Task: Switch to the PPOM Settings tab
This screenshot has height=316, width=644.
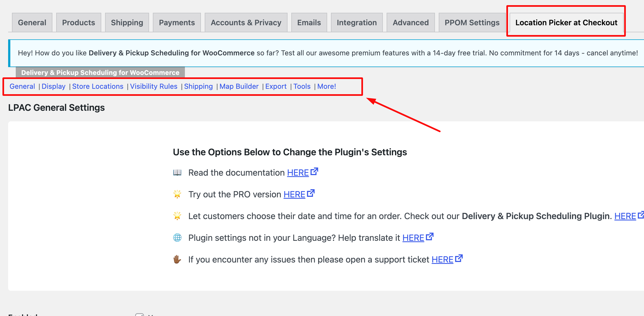Action: 472,23
